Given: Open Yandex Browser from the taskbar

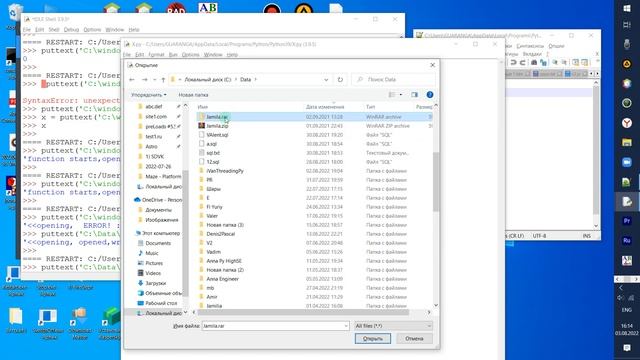Looking at the screenshot, I should tap(627, 123).
